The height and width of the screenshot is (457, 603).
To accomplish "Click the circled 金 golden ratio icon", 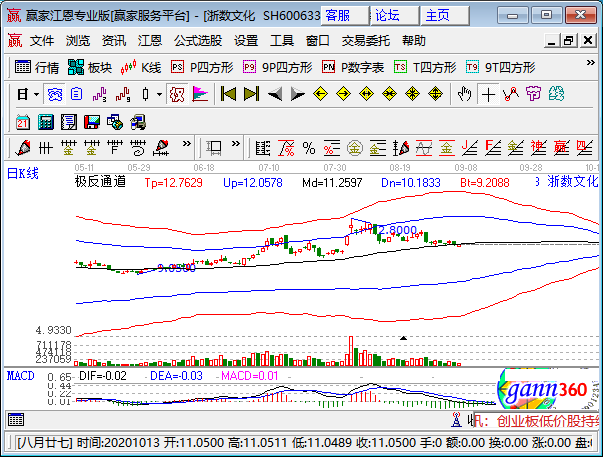I will point(355,148).
